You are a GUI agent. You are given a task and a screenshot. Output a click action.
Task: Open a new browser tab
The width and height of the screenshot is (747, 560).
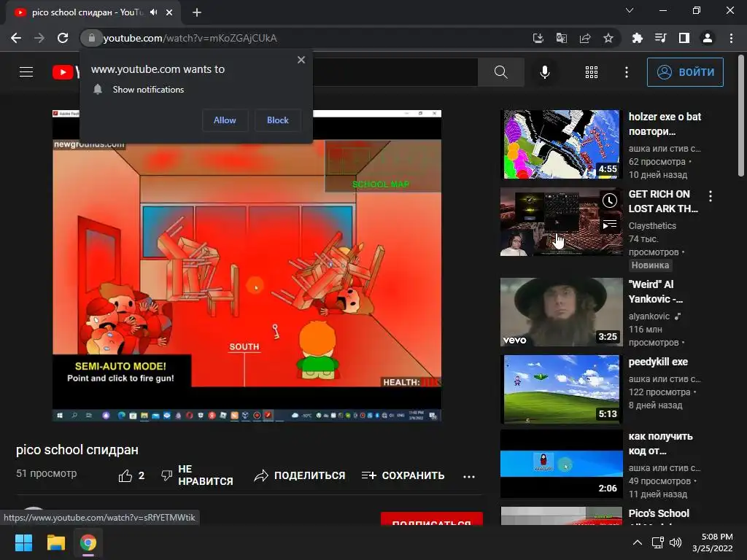197,12
